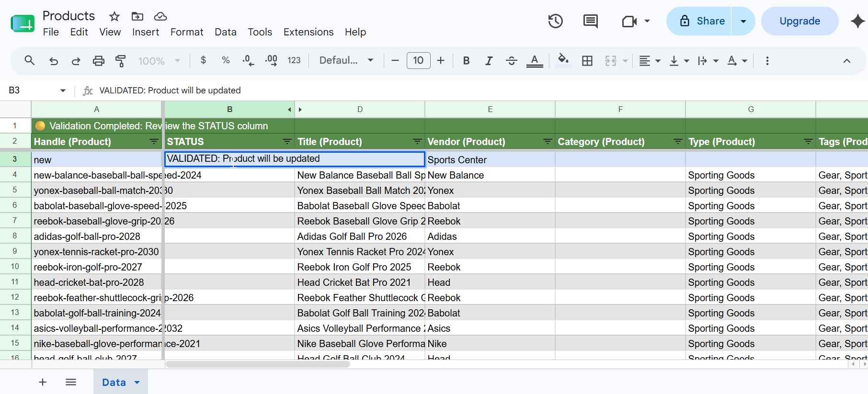Collapse the header with the chevron
The image size is (868, 394).
click(847, 61)
